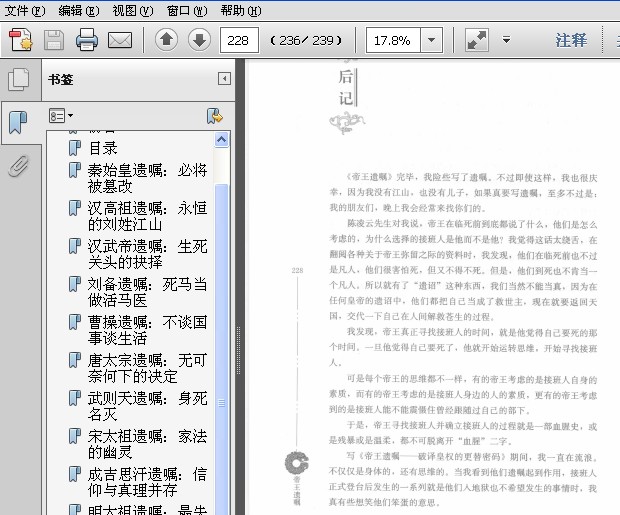
Task: Click the create PDF icon
Action: tap(21, 40)
